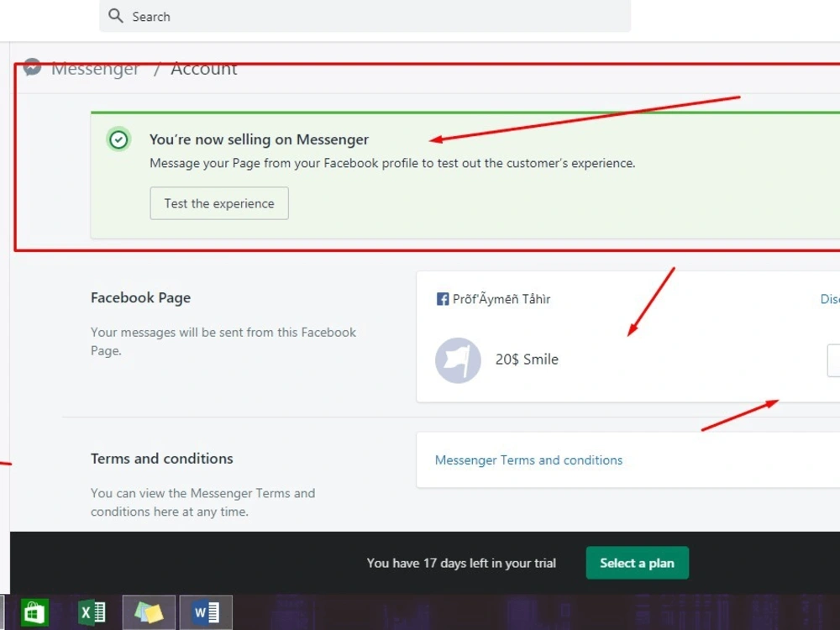Click the 'You have 17 days left' trial text

pos(461,563)
